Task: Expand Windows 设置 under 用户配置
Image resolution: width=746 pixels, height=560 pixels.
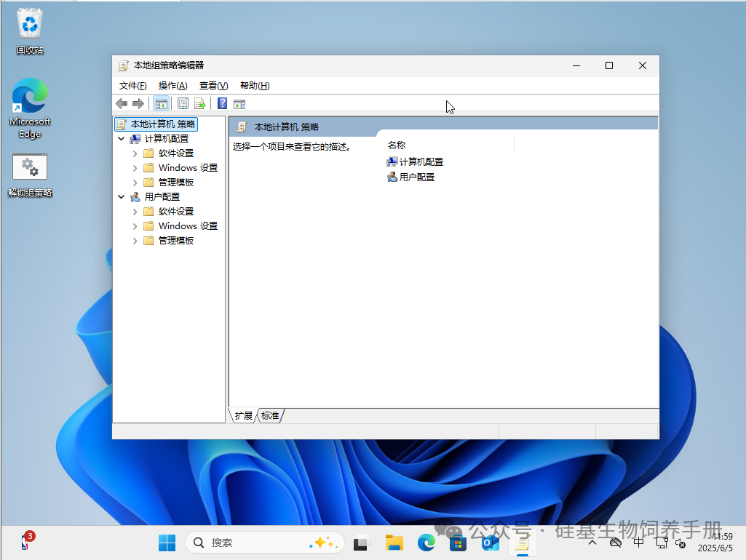Action: [135, 225]
